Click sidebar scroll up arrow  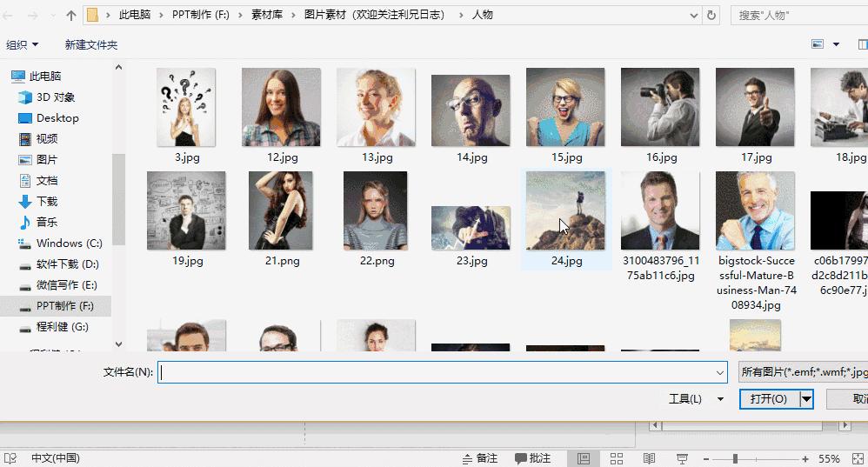(x=118, y=68)
